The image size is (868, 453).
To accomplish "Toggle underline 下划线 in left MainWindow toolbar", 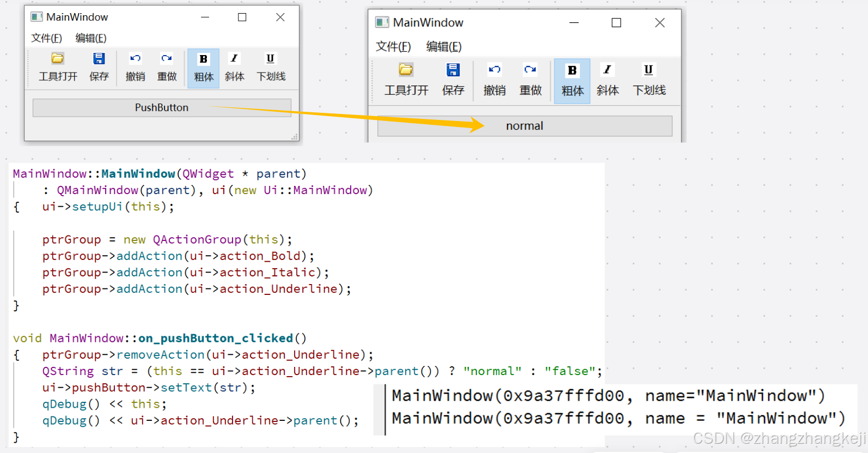I will click(x=271, y=68).
